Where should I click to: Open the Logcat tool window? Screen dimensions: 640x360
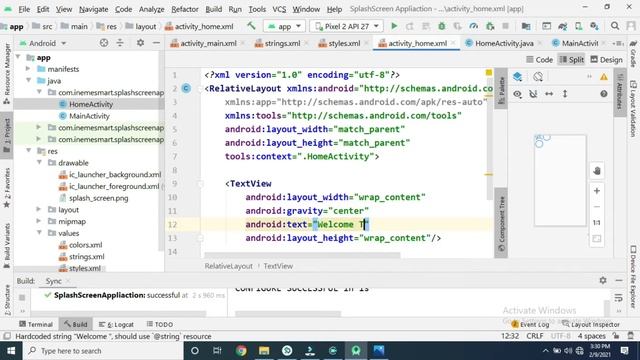pos(116,324)
